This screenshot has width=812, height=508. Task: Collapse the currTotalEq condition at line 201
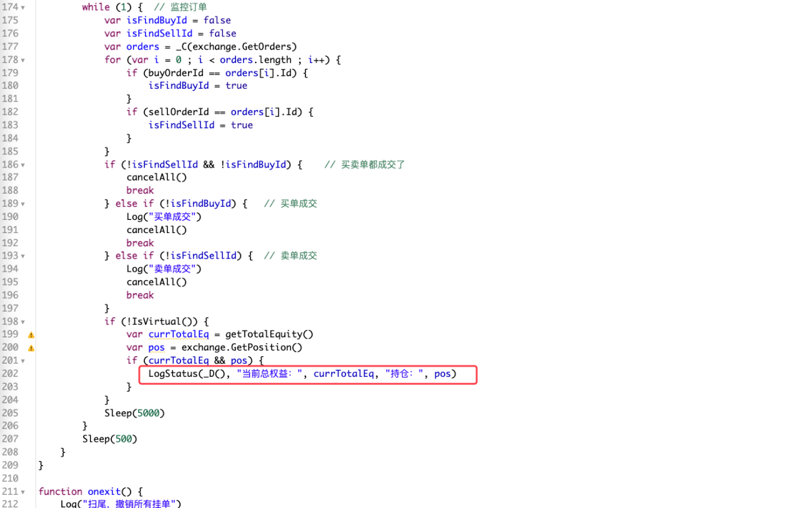point(23,361)
